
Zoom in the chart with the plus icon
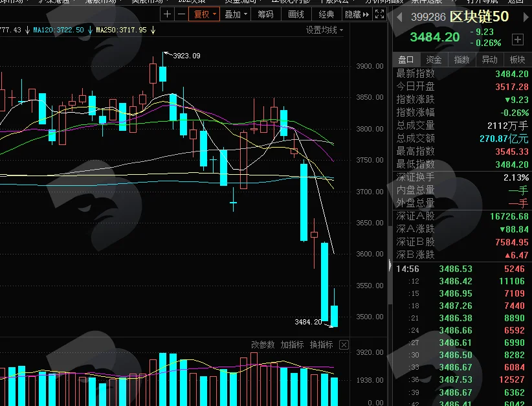pyautogui.click(x=167, y=14)
